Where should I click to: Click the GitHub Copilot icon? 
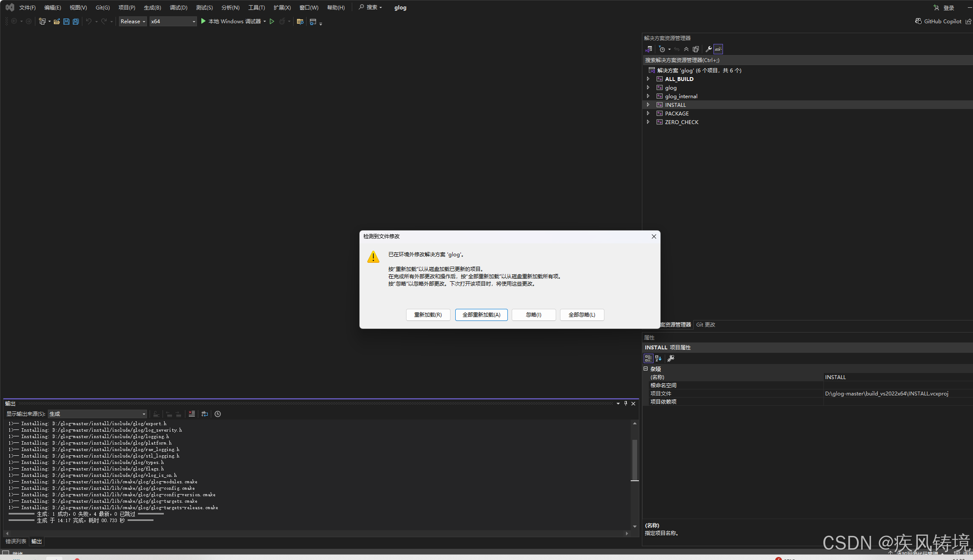919,22
